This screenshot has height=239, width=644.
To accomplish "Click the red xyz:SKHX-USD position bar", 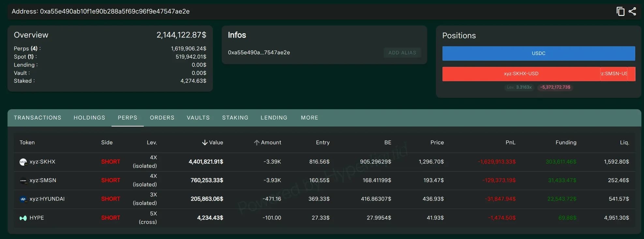I will point(521,74).
